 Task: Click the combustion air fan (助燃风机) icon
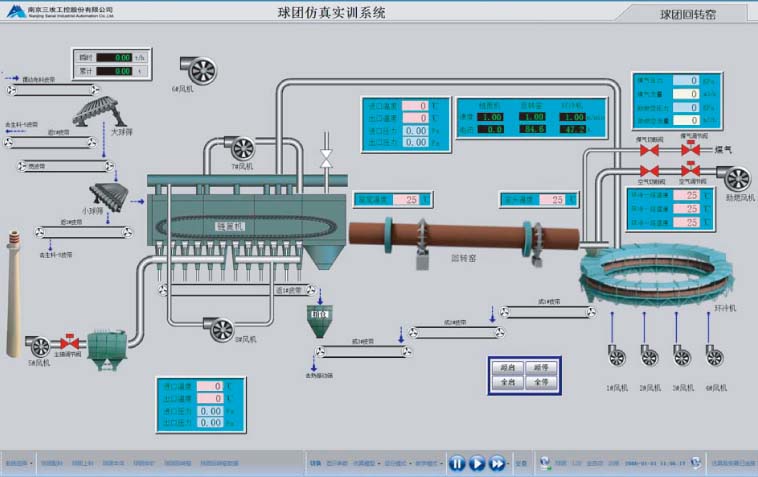click(x=737, y=179)
